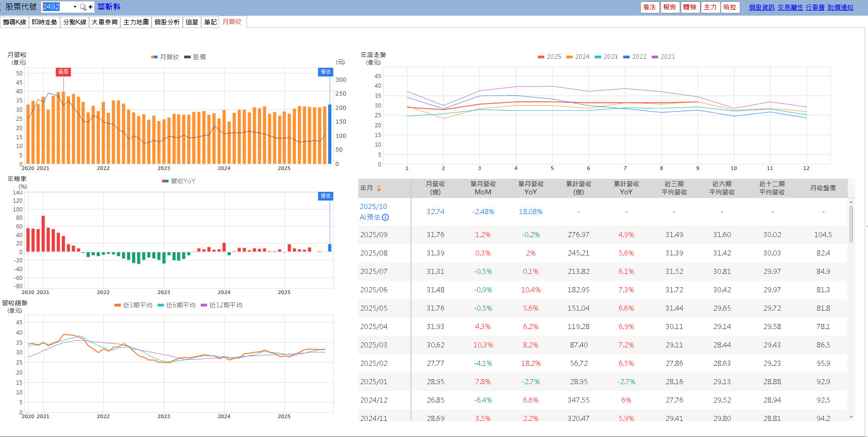
Task: Click the stock code input field
Action: [x=57, y=7]
